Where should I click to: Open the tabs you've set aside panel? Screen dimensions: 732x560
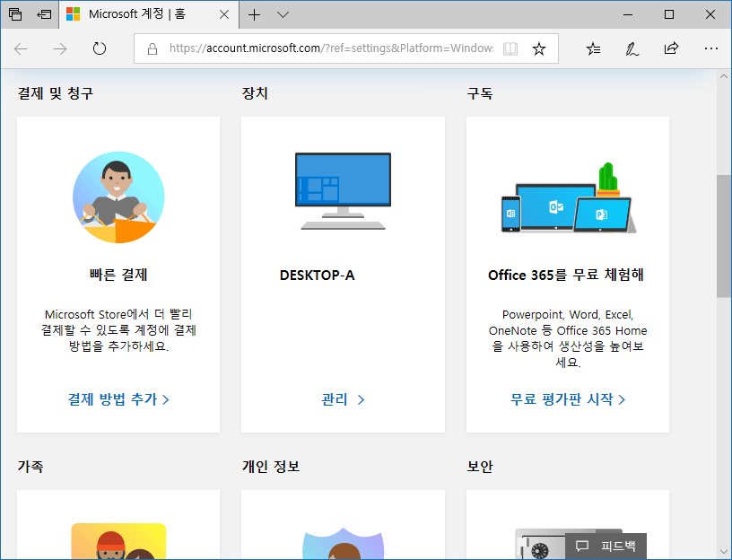click(x=15, y=14)
